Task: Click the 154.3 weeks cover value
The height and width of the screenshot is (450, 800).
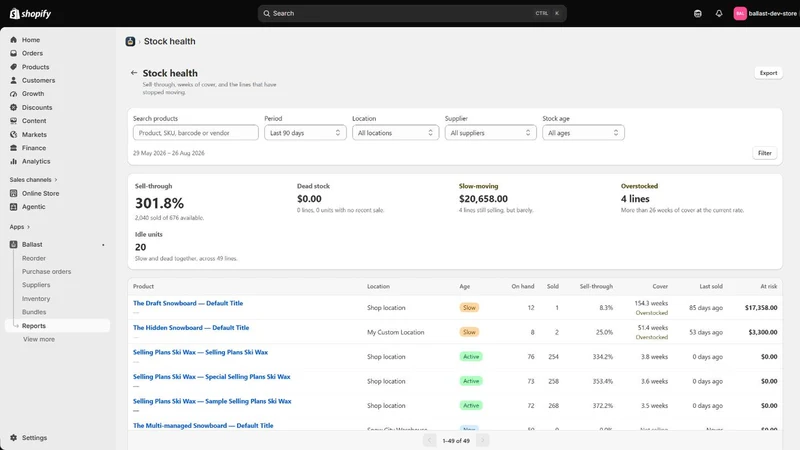Action: tap(651, 303)
